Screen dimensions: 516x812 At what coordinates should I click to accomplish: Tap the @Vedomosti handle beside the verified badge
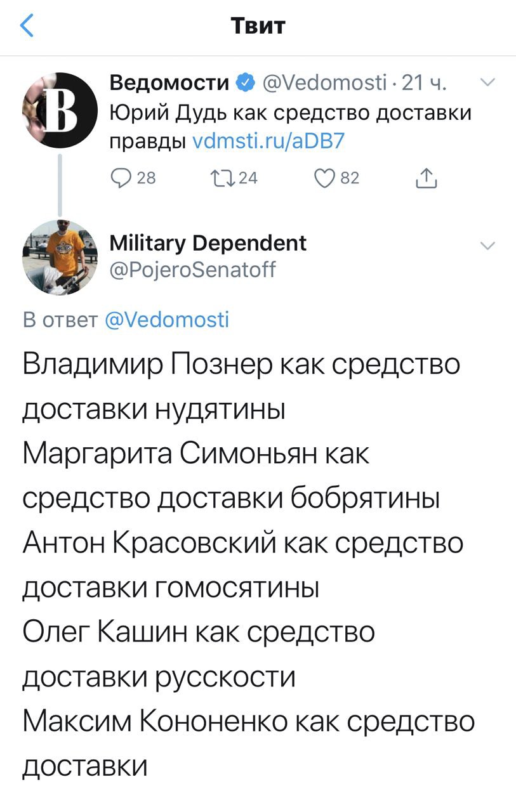323,82
